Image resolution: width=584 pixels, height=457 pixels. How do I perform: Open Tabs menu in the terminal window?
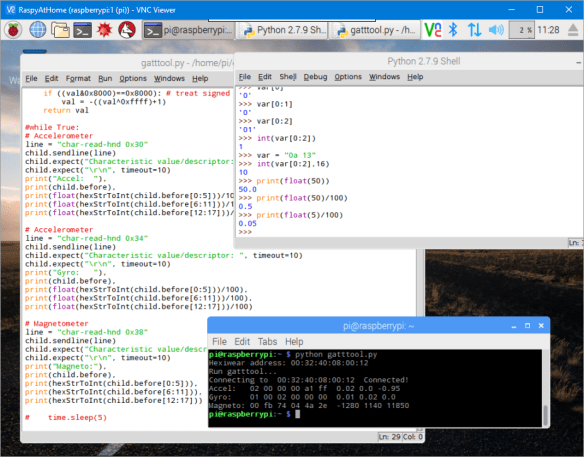pos(267,342)
